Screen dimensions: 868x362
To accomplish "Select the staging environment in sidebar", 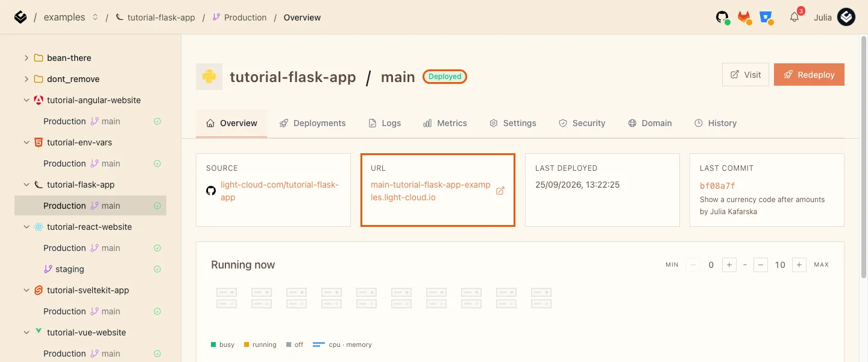I will pyautogui.click(x=90, y=269).
